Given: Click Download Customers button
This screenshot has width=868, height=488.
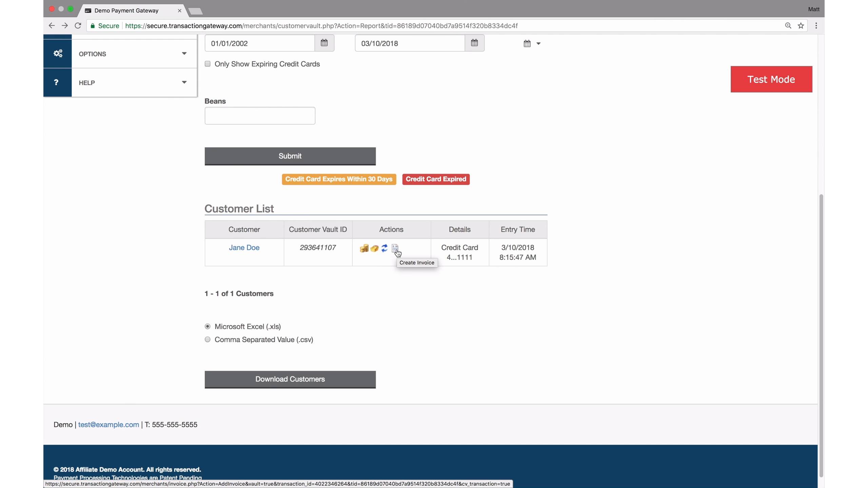Looking at the screenshot, I should [x=290, y=380].
